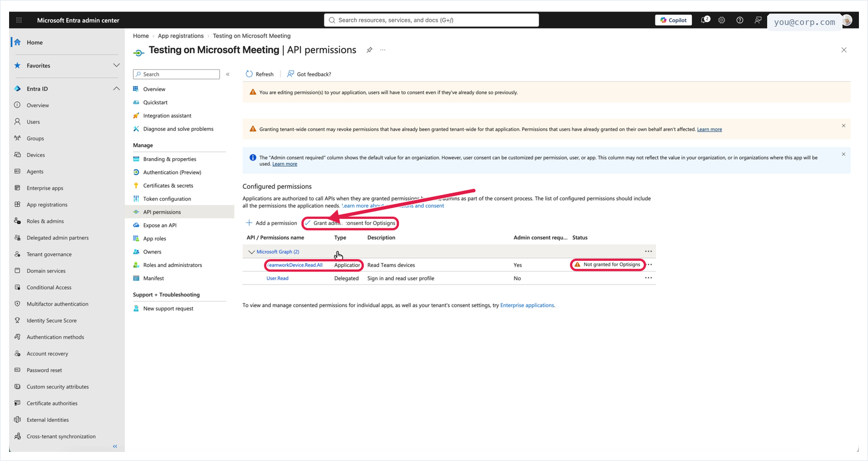Viewport: 868px width, 461px height.
Task: Click Got feedback? button
Action: point(309,74)
